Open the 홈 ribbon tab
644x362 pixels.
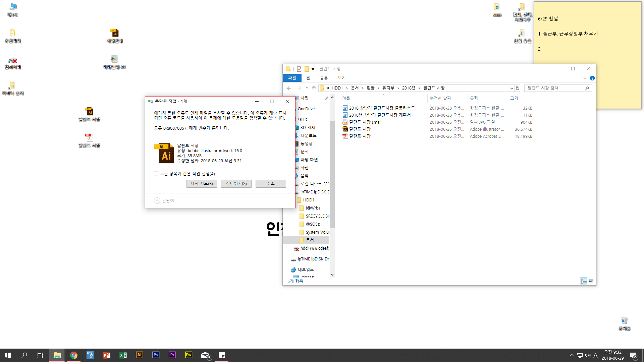[308, 78]
